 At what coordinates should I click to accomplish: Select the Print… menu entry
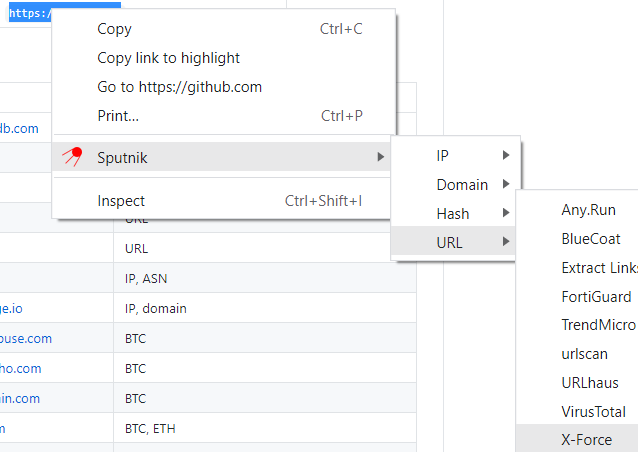(118, 116)
